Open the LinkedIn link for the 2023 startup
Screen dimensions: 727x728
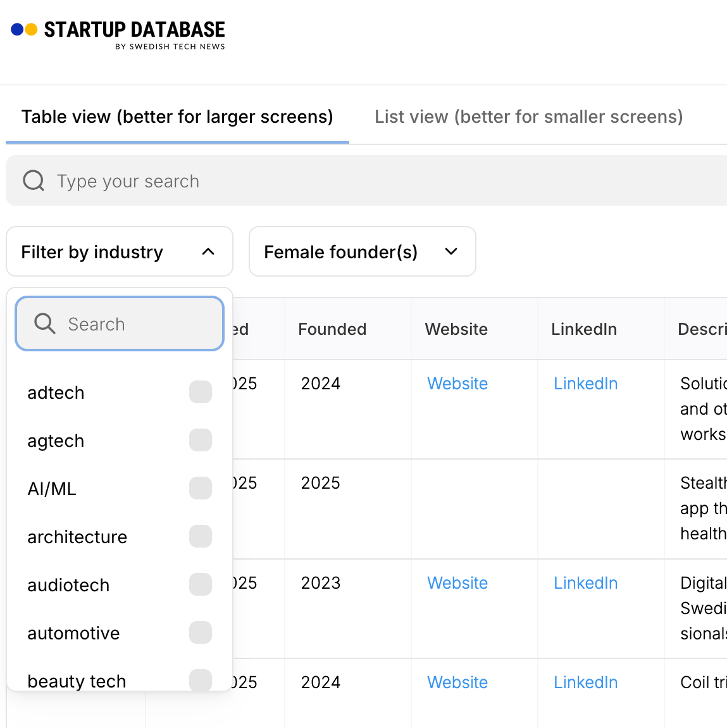tap(585, 583)
